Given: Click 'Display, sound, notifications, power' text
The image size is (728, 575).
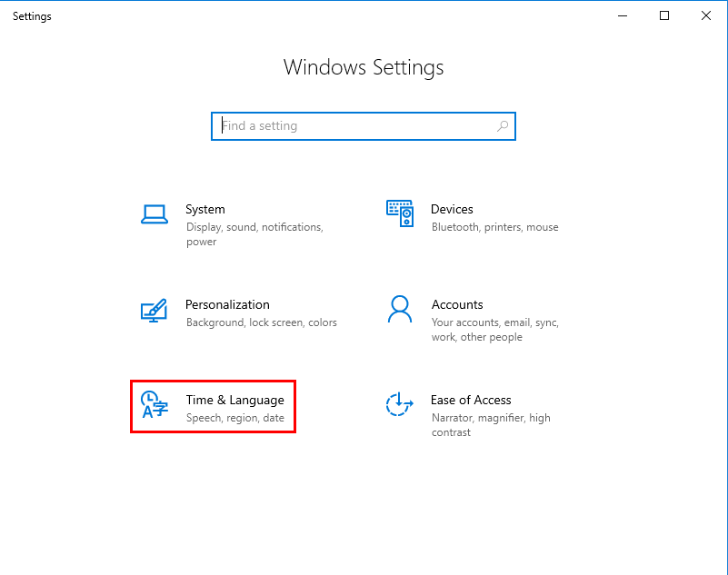Looking at the screenshot, I should (x=254, y=234).
